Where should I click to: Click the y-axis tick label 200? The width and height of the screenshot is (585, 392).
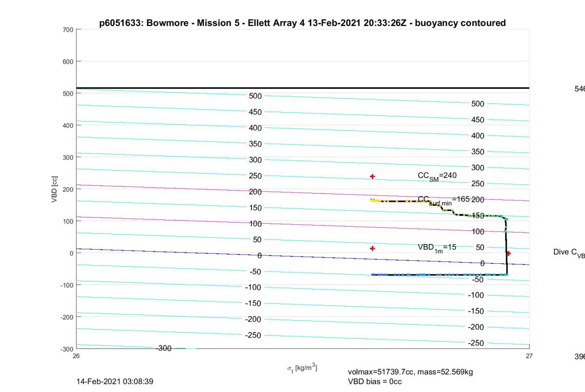coord(67,189)
